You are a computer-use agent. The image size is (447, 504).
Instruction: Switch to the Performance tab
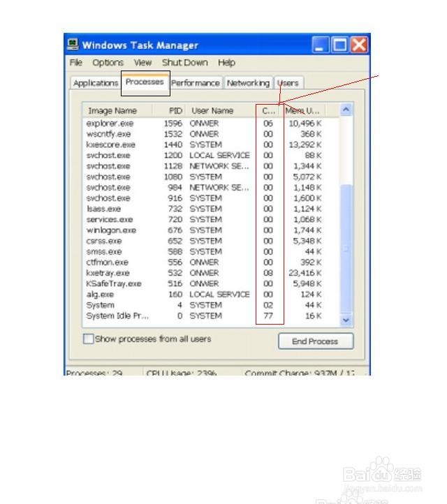click(x=195, y=83)
